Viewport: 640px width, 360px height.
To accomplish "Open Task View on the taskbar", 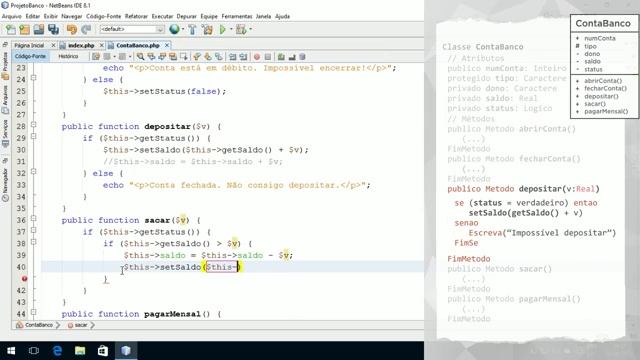I will [x=34, y=351].
